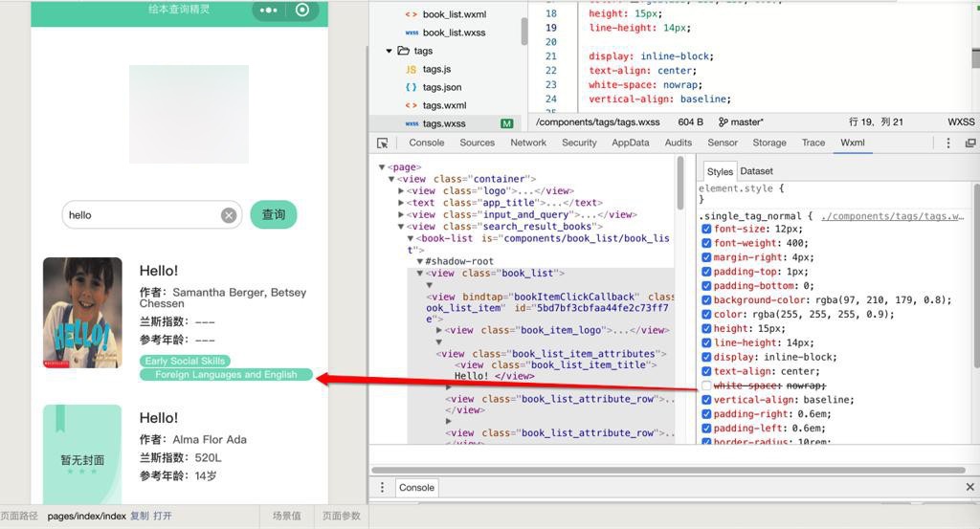Select the element inspector arrow icon
Image resolution: width=980 pixels, height=529 pixels.
(x=383, y=143)
